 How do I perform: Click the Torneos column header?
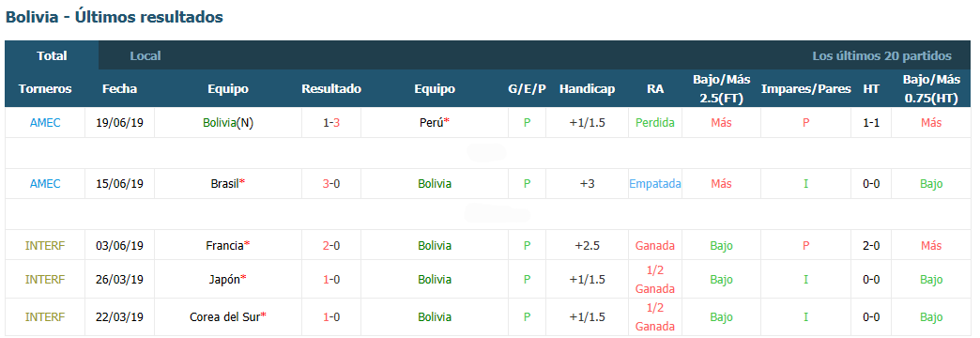pos(45,88)
